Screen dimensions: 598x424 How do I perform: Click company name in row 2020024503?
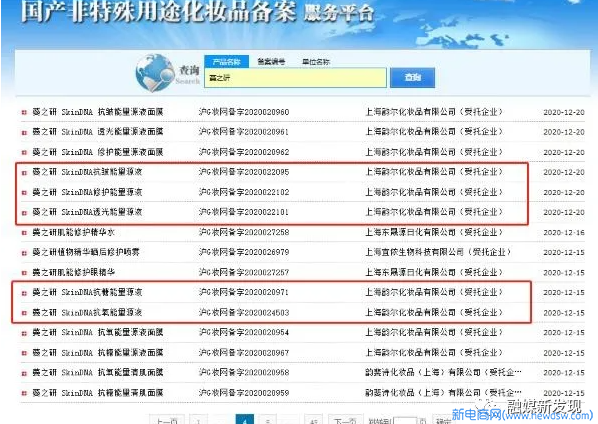434,313
